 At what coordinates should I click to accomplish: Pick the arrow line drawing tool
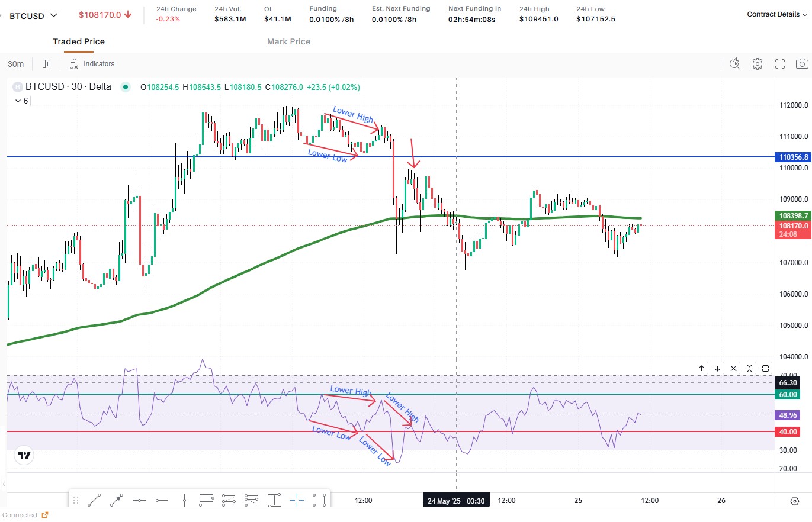(x=117, y=500)
